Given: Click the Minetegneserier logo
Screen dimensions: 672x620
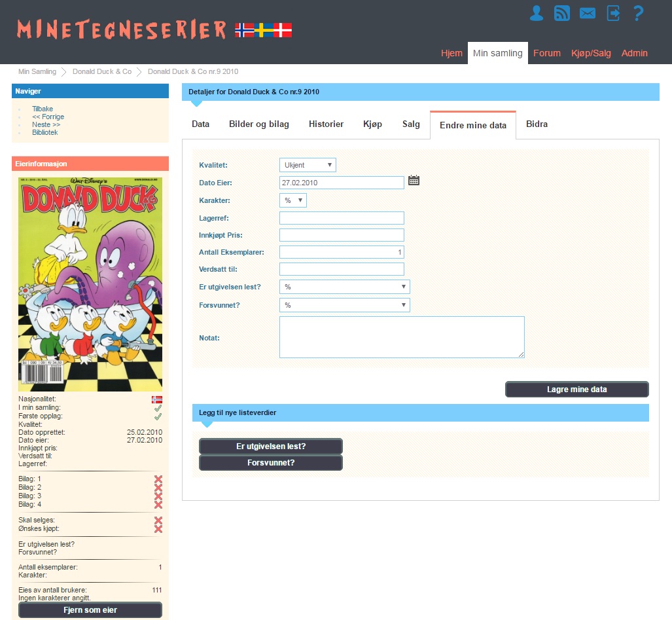Looking at the screenshot, I should (122, 29).
